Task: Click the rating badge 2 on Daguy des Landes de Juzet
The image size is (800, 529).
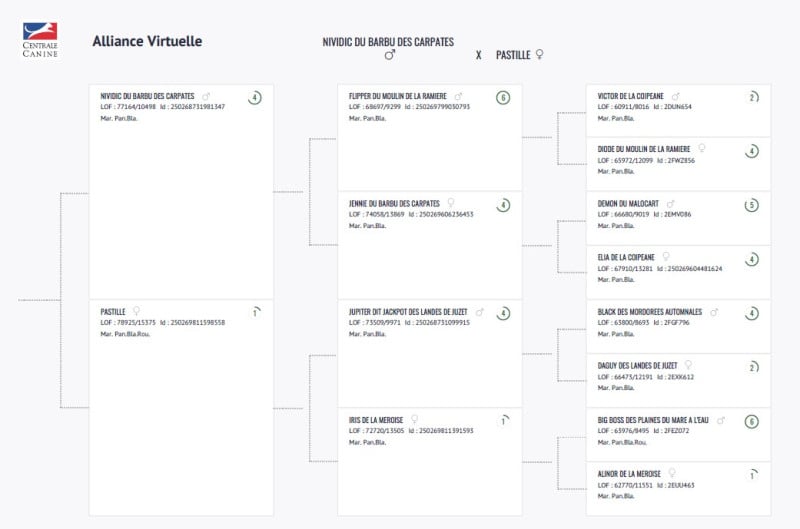Action: [x=752, y=367]
